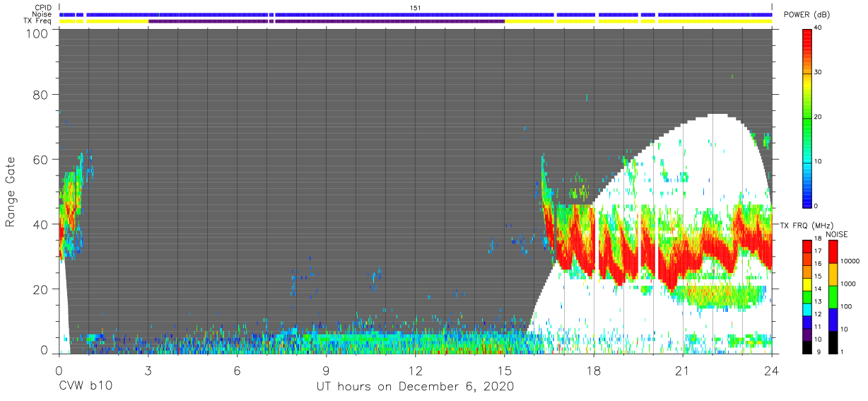Click the cyan 12 MHz swatch in the TX FRQ legend
This screenshot has height=401, width=868.
point(807,308)
